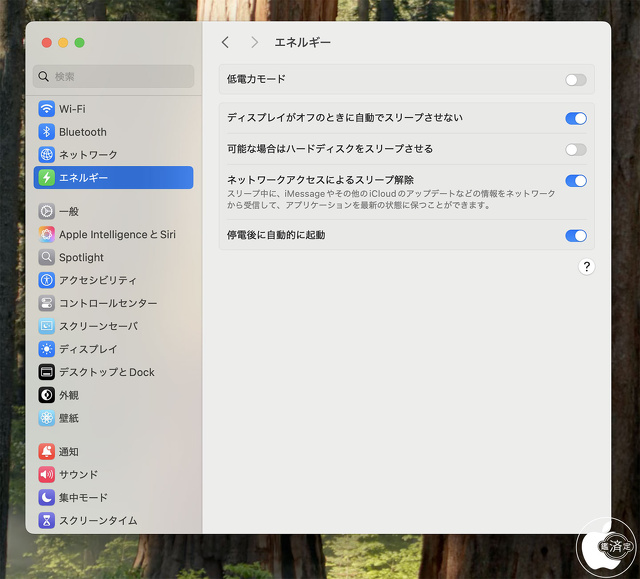
Task: Click the 検索 search field
Action: click(114, 76)
